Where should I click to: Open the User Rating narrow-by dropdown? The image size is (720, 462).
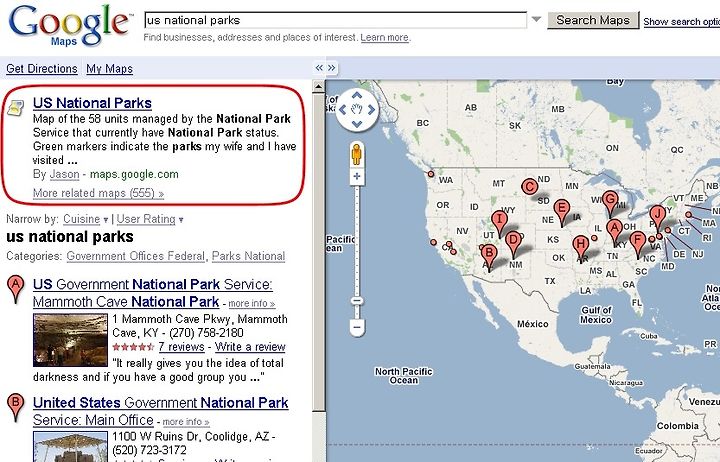pos(150,219)
